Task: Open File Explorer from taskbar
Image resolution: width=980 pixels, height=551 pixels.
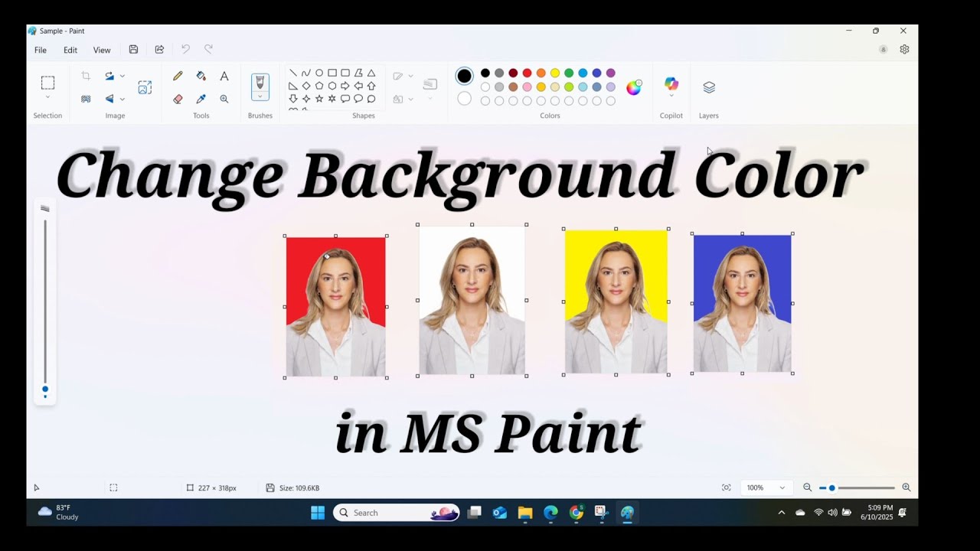Action: (525, 513)
